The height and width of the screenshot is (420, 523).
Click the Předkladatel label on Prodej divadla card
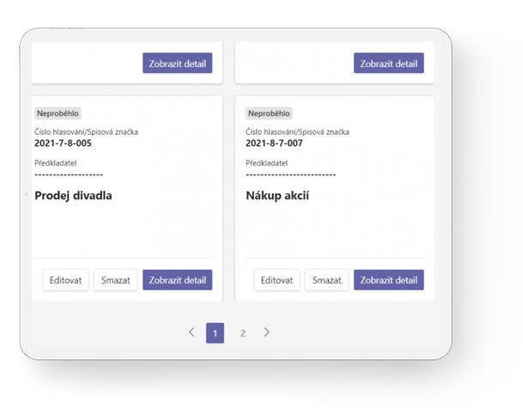[x=54, y=162]
